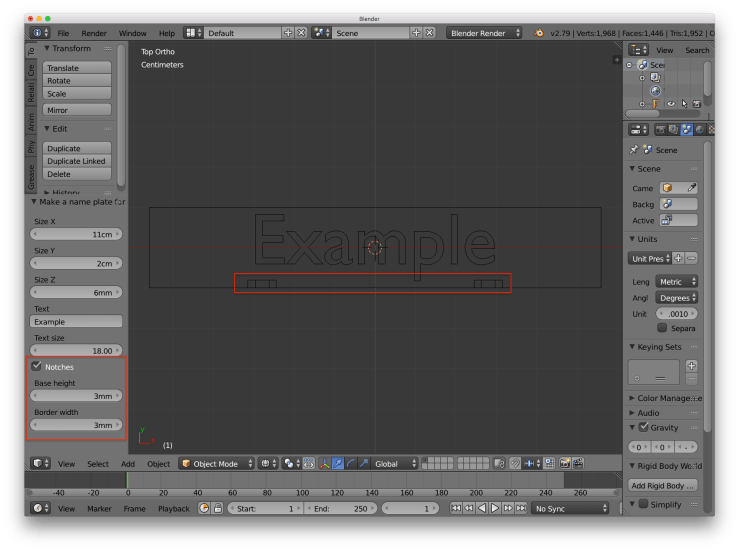Open the Render menu
The width and height of the screenshot is (739, 551).
coord(94,33)
